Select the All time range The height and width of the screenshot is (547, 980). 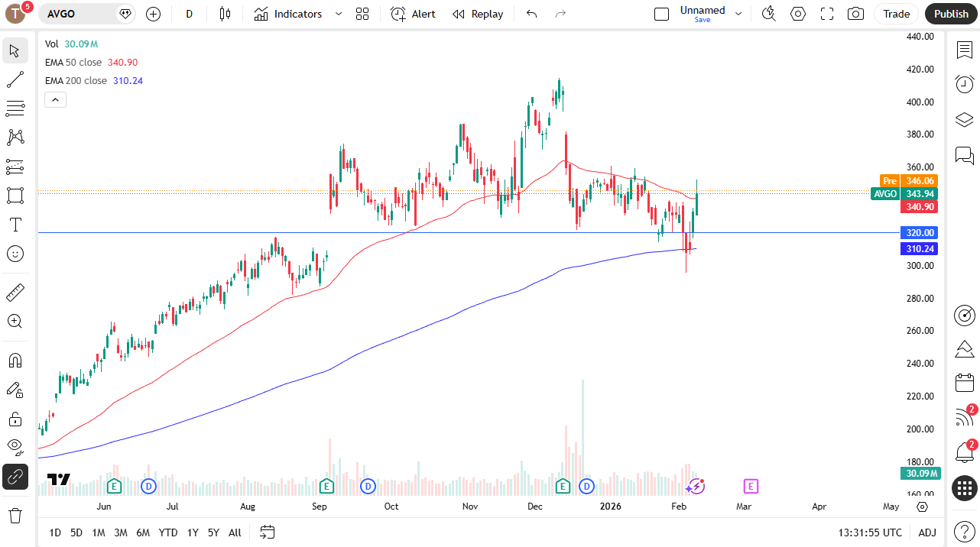(x=235, y=532)
